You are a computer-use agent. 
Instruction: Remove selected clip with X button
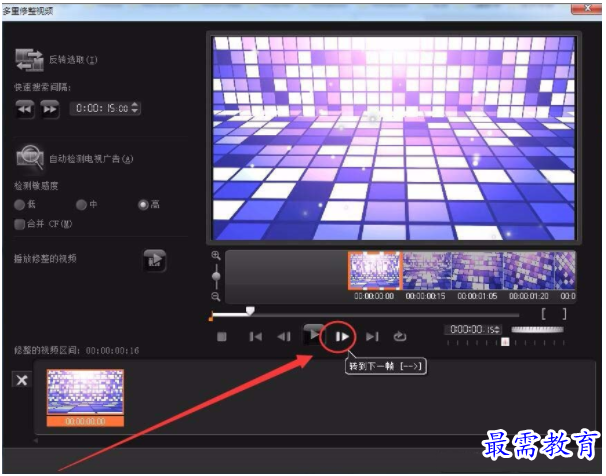pyautogui.click(x=22, y=381)
